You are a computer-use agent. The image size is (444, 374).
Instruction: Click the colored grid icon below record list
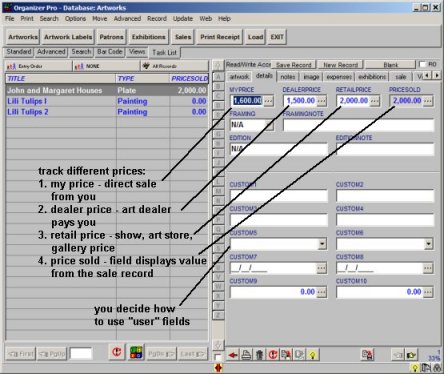(136, 352)
